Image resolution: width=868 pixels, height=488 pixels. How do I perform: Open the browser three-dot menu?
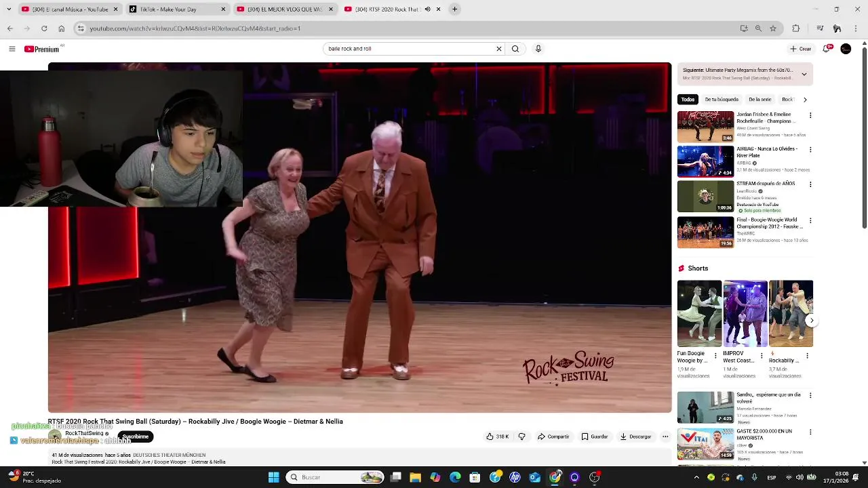point(856,28)
